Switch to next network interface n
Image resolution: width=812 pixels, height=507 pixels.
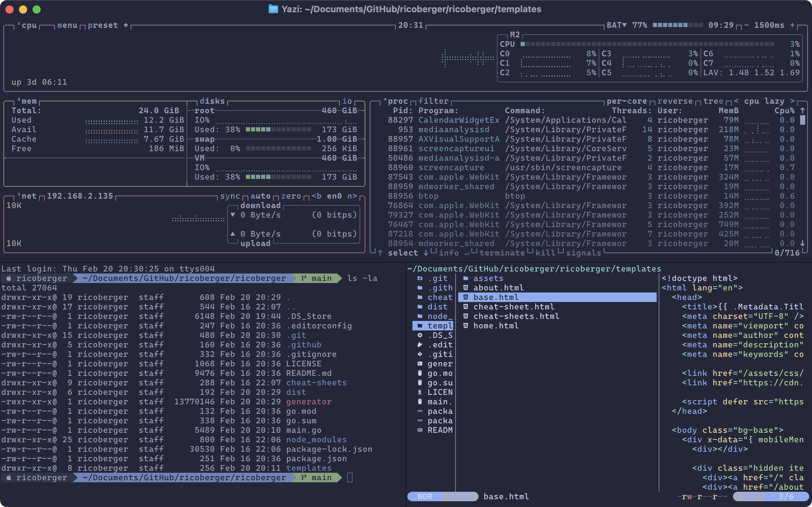pyautogui.click(x=352, y=196)
